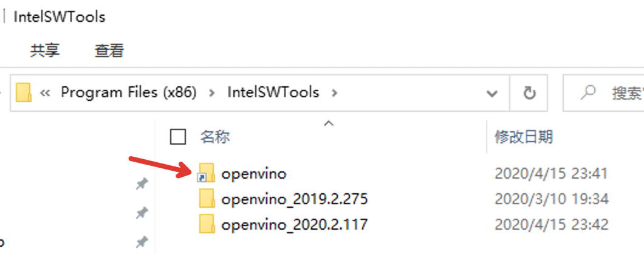Viewport: 644px width, 254px height.
Task: Click the openvino_2020.2.117 folder icon
Action: 207,224
